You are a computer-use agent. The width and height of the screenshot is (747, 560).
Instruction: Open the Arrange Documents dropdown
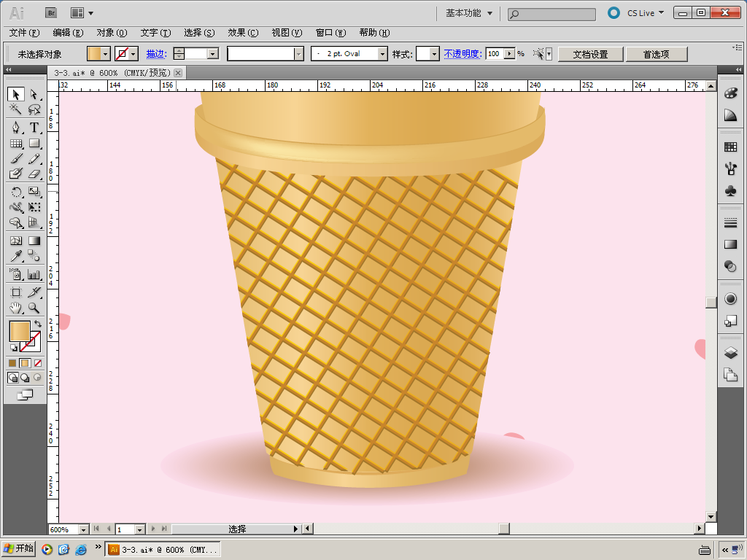(82, 13)
